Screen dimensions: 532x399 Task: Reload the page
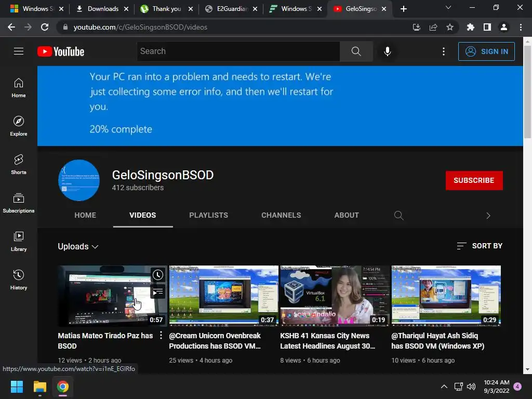click(x=45, y=27)
